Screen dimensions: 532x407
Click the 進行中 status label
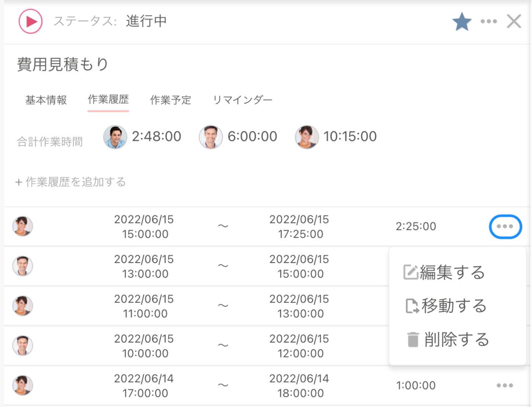point(146,21)
